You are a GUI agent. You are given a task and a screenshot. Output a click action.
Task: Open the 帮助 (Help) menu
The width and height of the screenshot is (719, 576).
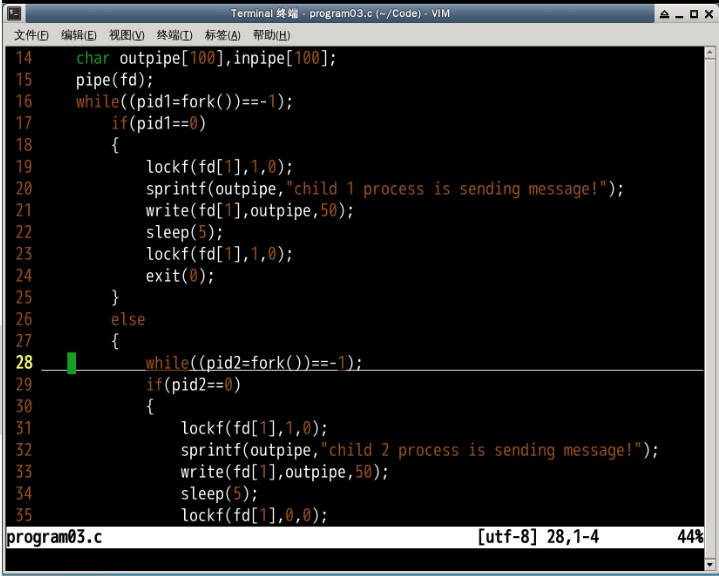(x=270, y=35)
